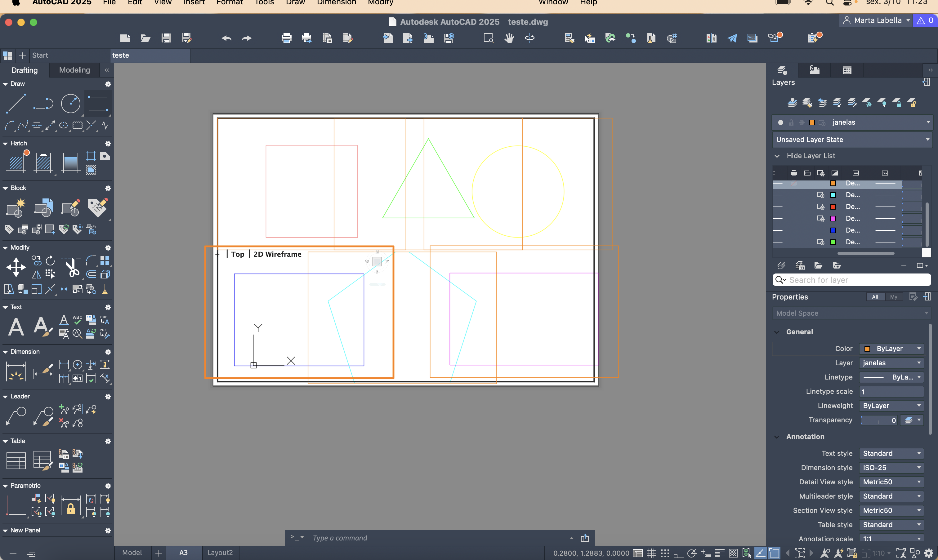Click the Move tool in Modify
The height and width of the screenshot is (560, 938).
point(16,267)
